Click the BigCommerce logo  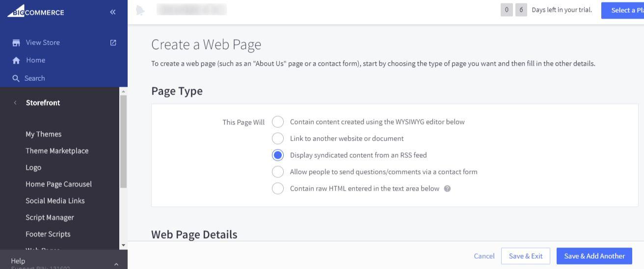pyautogui.click(x=36, y=11)
